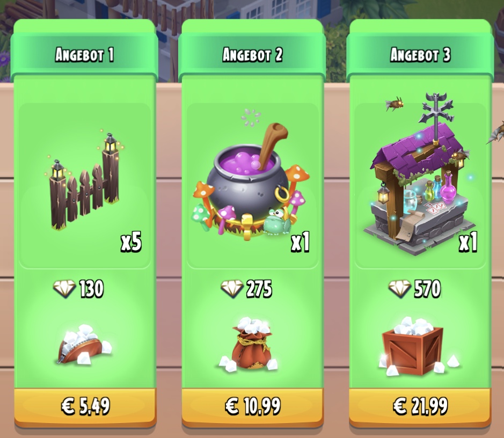Click the brown sack of diamonds
The image size is (504, 438).
pos(249,344)
